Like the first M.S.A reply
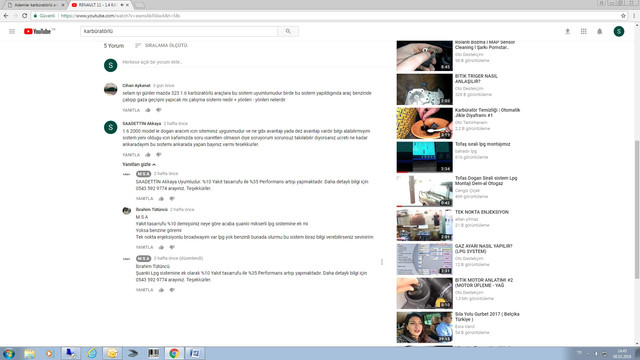This screenshot has height=360, width=640. [x=161, y=199]
